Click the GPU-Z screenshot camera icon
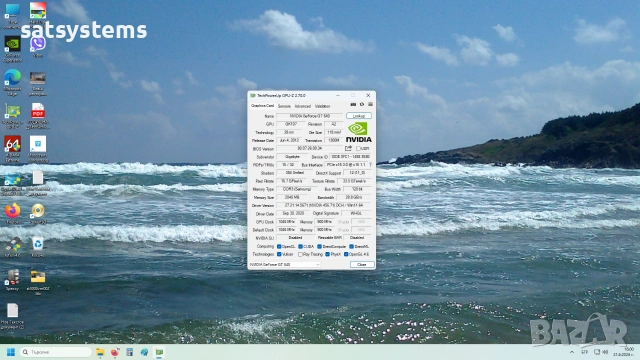640x360 pixels. coord(353,105)
